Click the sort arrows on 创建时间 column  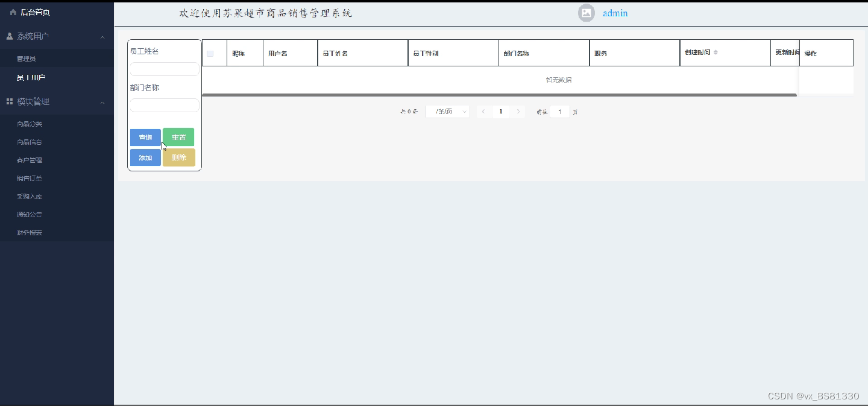pos(716,52)
